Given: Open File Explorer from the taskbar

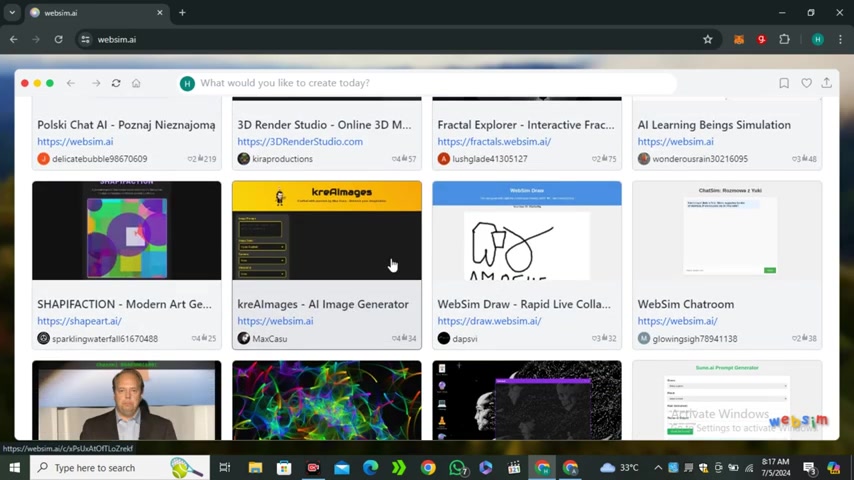Looking at the screenshot, I should (255, 467).
